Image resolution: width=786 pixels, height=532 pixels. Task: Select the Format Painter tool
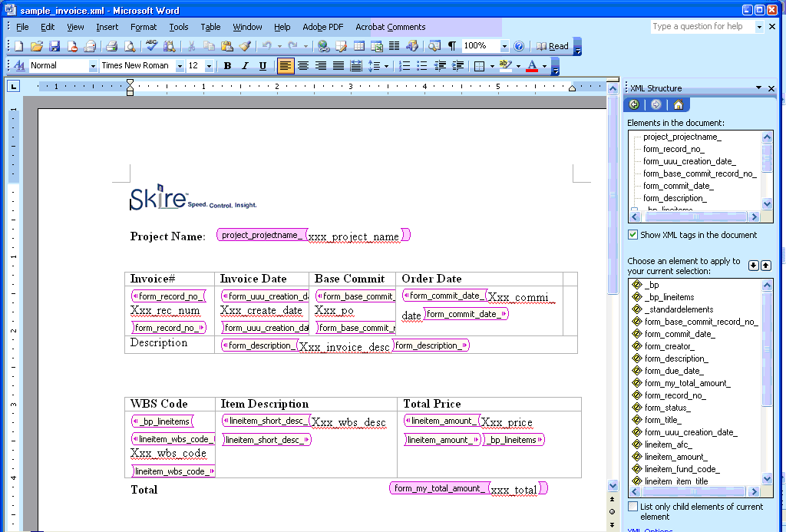pos(245,45)
